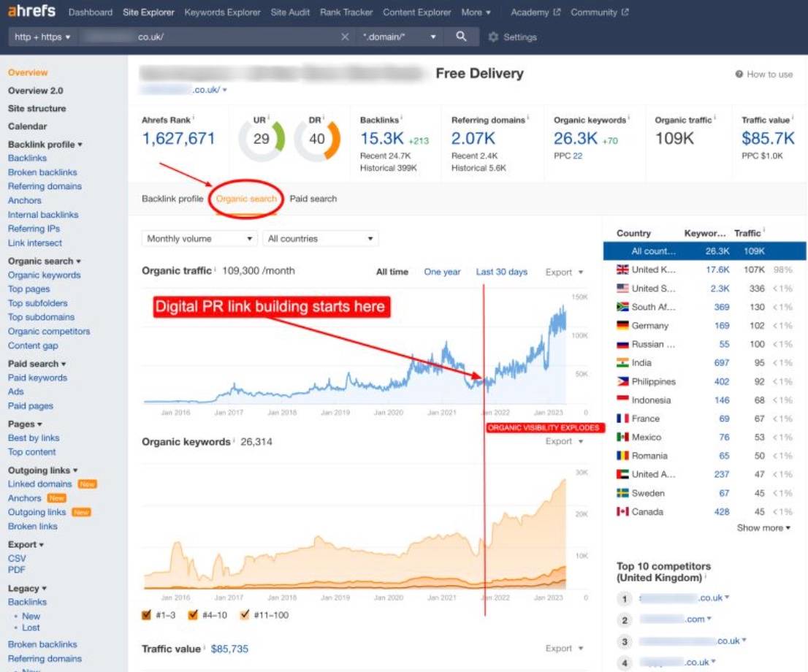Select the Organic search tab
Image resolution: width=808 pixels, height=672 pixels.
point(246,199)
